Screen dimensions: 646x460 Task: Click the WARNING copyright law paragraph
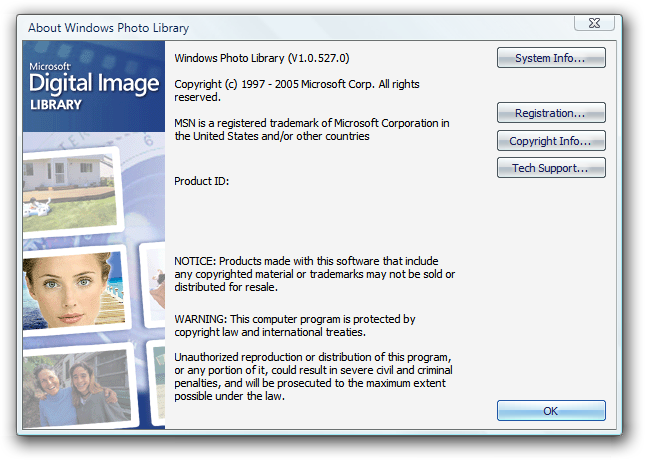[295, 325]
